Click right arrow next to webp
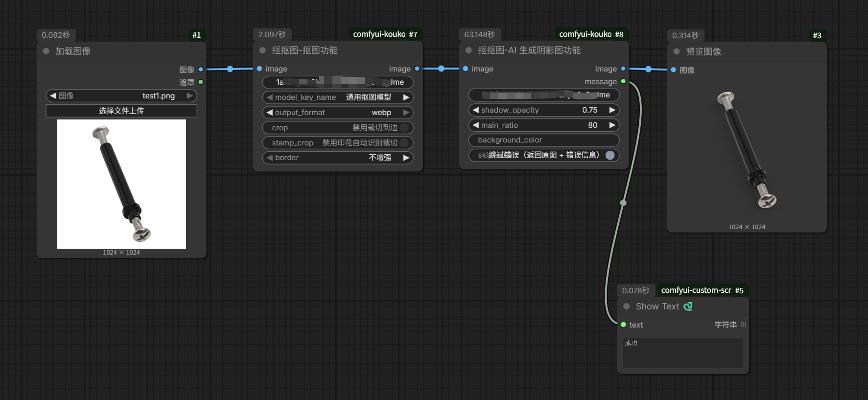The height and width of the screenshot is (400, 868). [x=406, y=113]
